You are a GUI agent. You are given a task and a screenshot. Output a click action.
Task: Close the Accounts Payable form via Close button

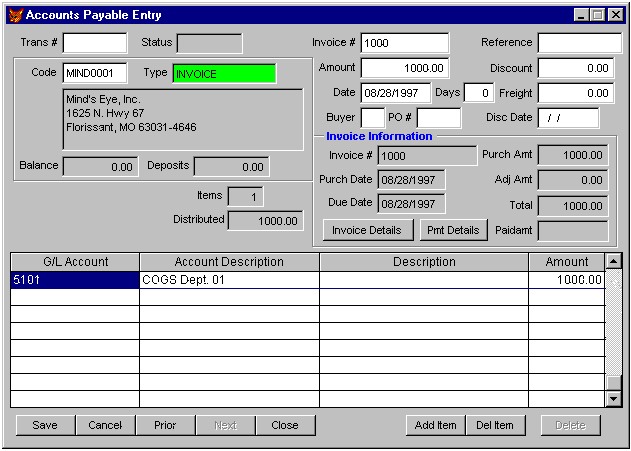284,425
